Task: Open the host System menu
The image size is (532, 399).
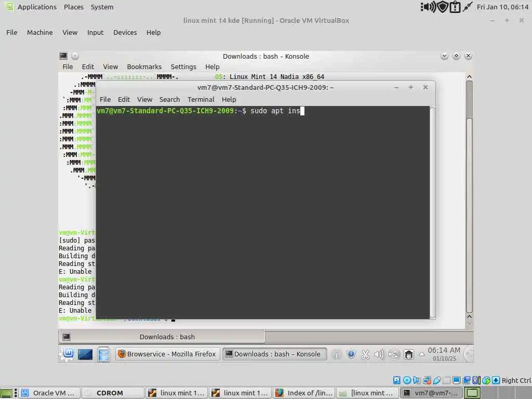Action: 102,7
